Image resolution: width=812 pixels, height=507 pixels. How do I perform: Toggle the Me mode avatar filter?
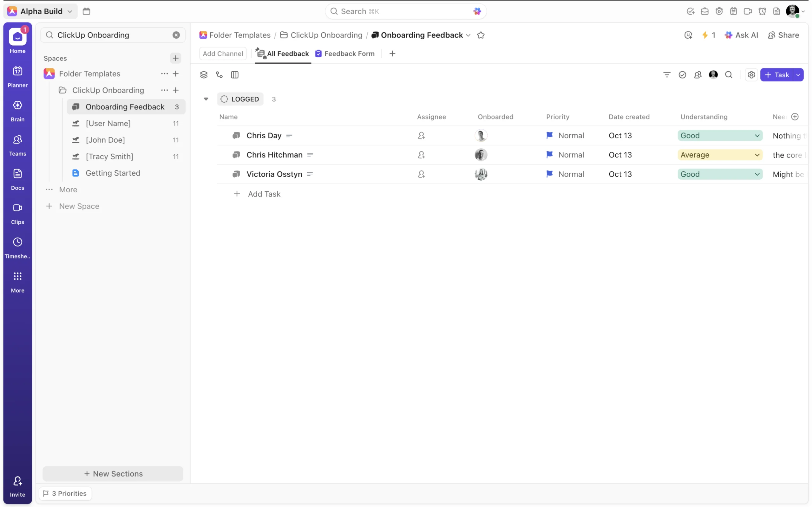(x=713, y=75)
